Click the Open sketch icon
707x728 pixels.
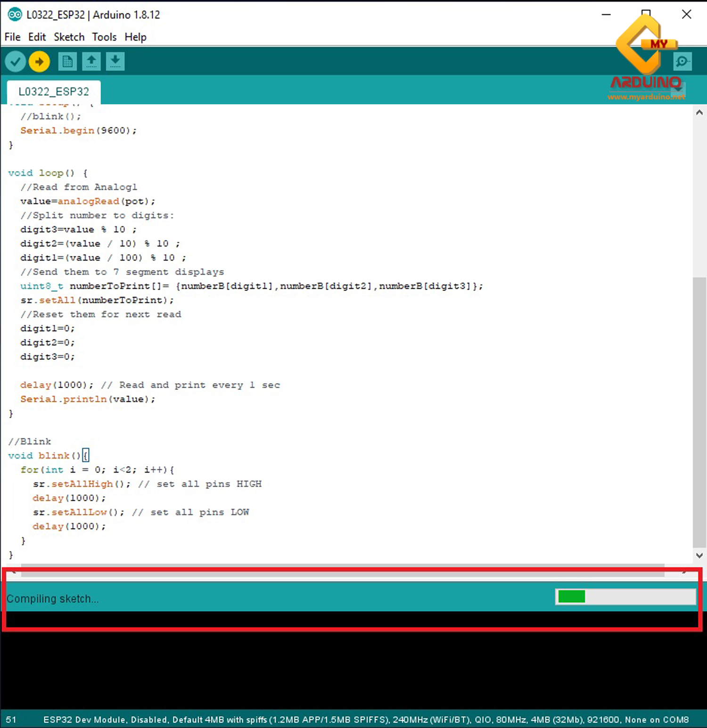[x=91, y=61]
